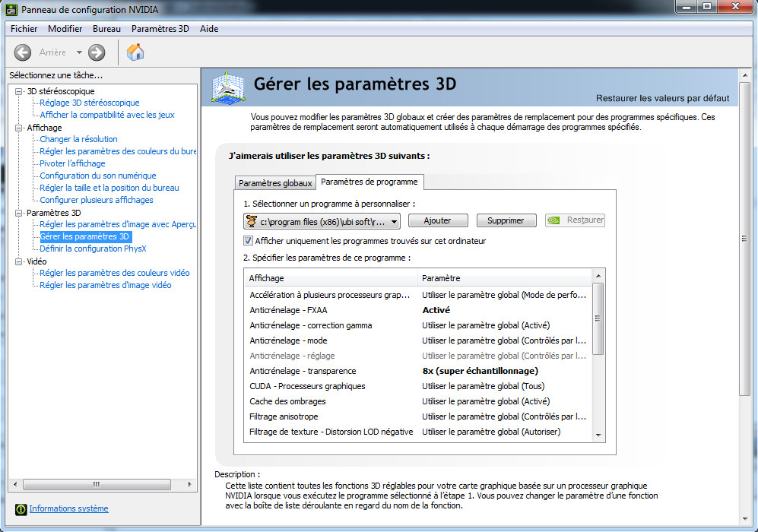Uncheck Afficher uniquement les programmes trouvés checkbox

point(248,241)
